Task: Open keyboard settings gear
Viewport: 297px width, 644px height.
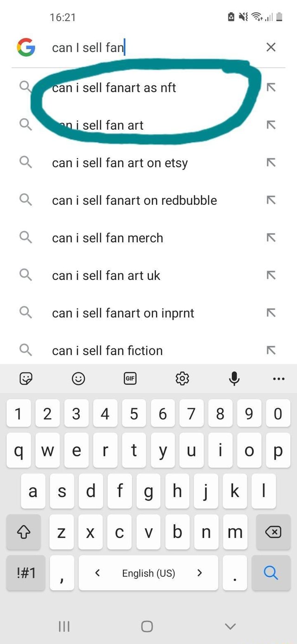Action: [182, 379]
